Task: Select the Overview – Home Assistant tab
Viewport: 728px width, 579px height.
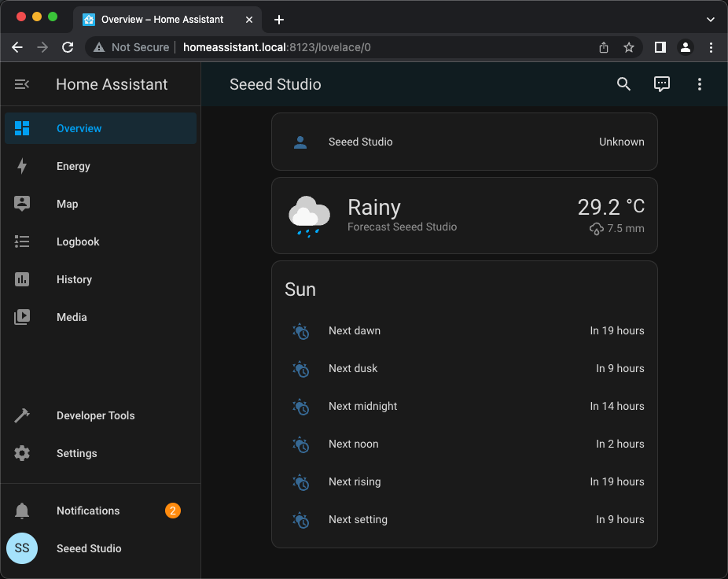Action: click(167, 20)
